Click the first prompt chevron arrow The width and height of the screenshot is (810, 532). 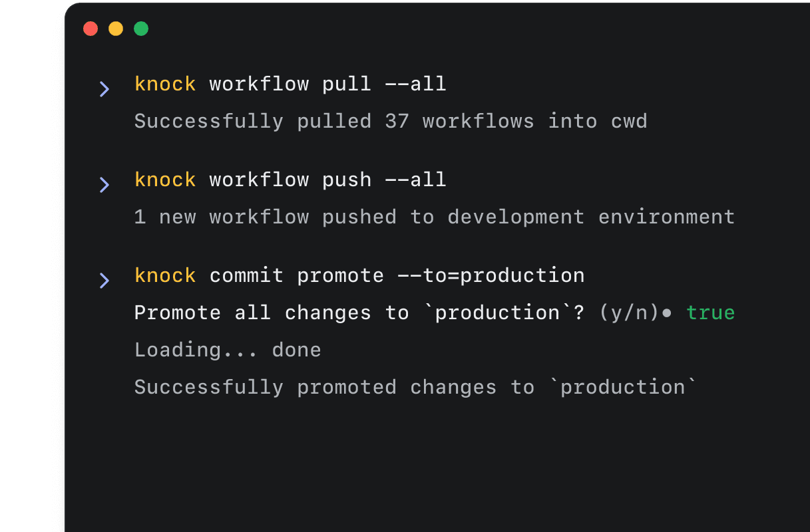point(104,88)
